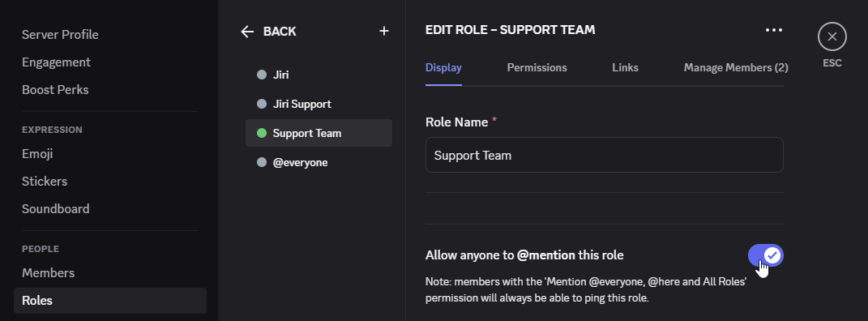Select the @everyone role
This screenshot has height=321, width=868.
[x=319, y=162]
